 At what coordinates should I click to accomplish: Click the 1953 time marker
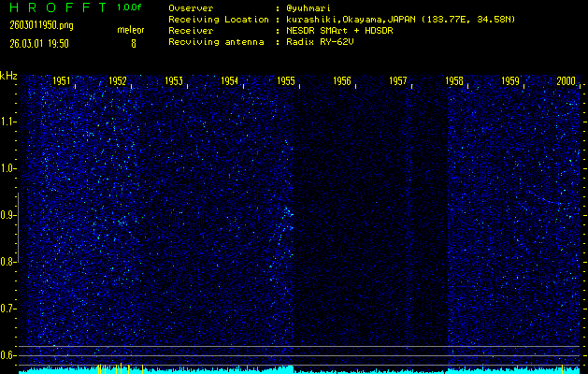pyautogui.click(x=174, y=81)
